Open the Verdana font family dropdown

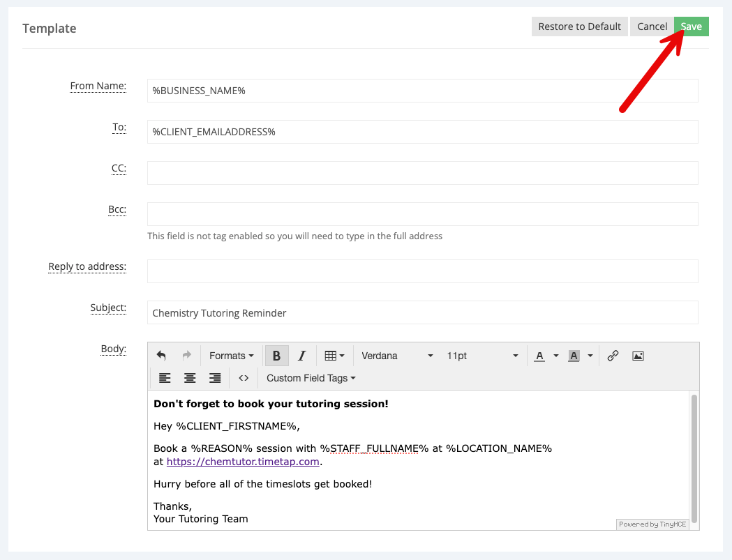pyautogui.click(x=397, y=356)
